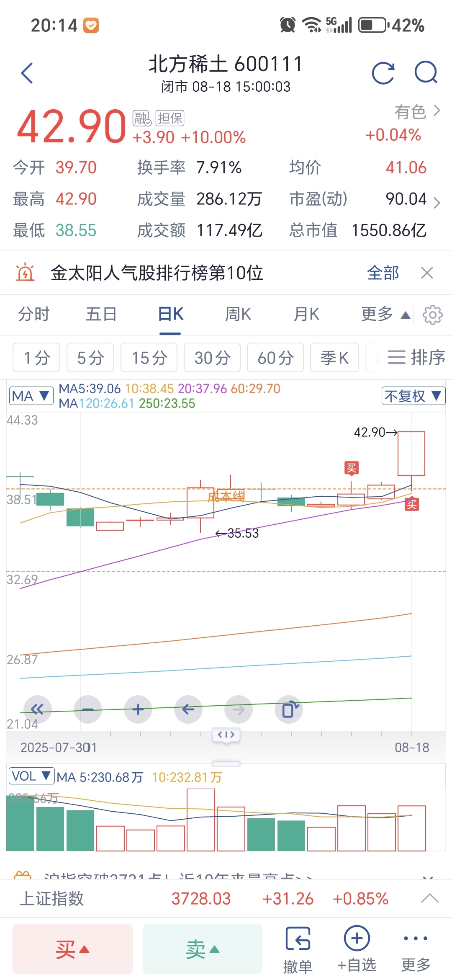Expand the 买 buy options
The image size is (452, 980).
tap(72, 949)
